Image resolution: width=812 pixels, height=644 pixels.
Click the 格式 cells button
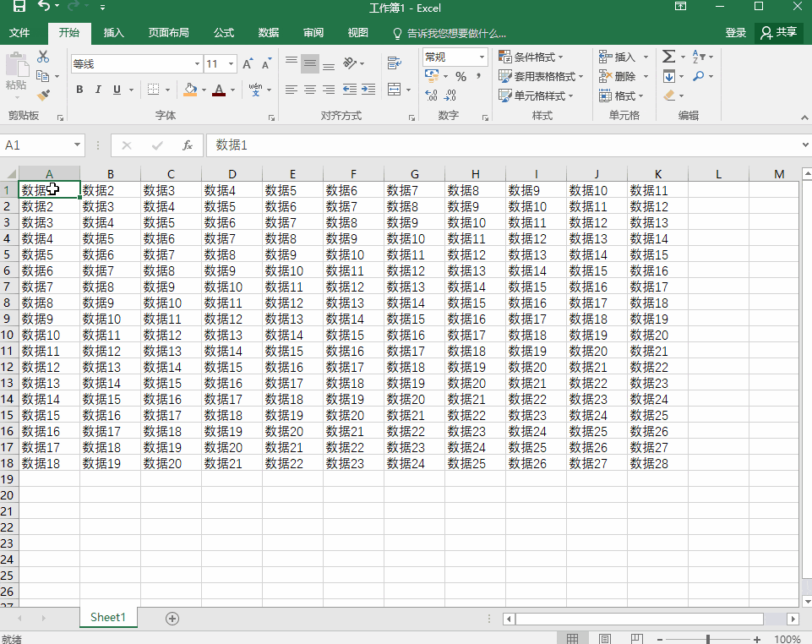click(x=621, y=96)
